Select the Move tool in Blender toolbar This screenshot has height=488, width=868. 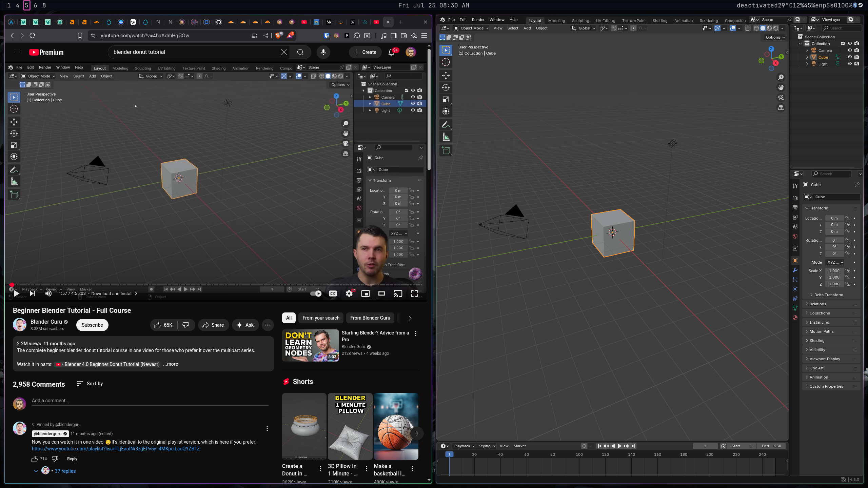(x=446, y=76)
